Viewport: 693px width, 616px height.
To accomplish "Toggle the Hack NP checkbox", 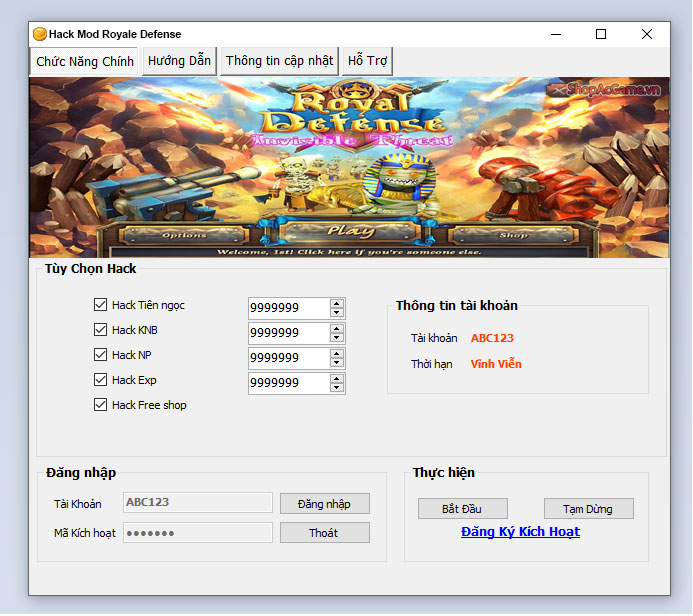I will pos(100,355).
